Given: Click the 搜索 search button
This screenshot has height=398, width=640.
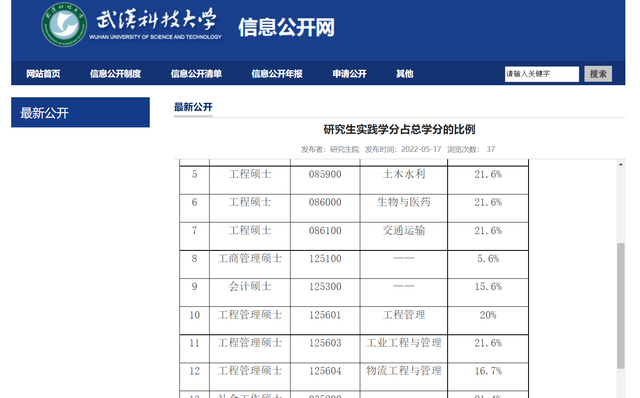Looking at the screenshot, I should (x=598, y=74).
